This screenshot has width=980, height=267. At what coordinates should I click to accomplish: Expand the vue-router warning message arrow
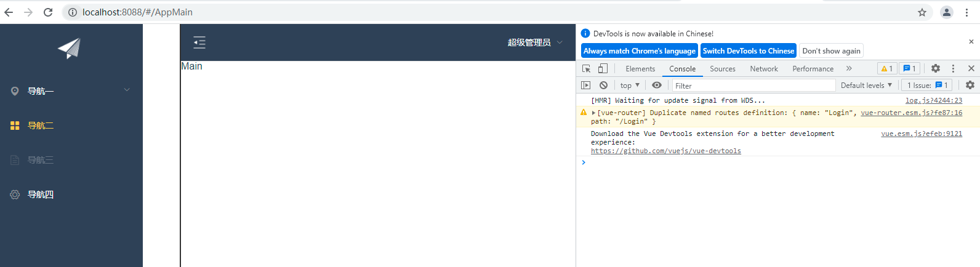click(593, 113)
